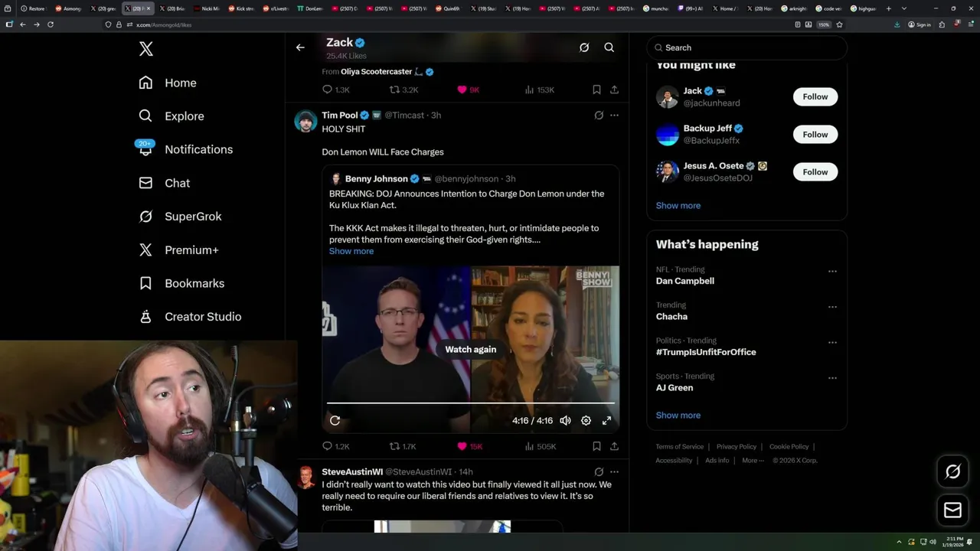Image resolution: width=980 pixels, height=551 pixels.
Task: Open more options on SteveAustinWI's post
Action: tap(614, 472)
